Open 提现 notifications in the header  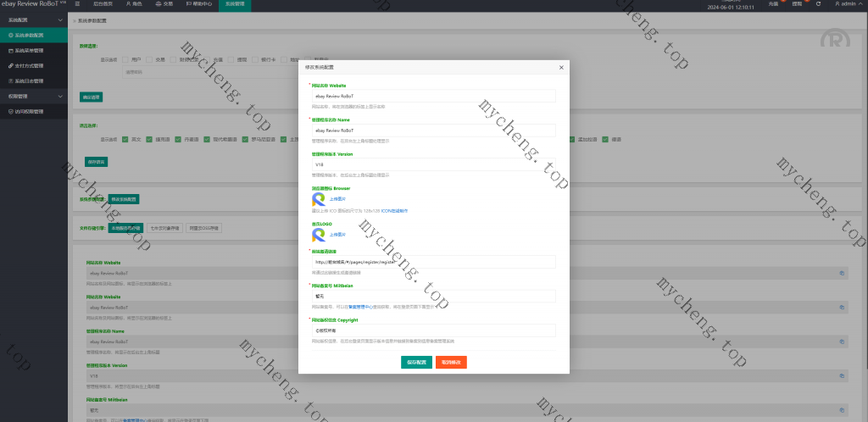point(797,4)
